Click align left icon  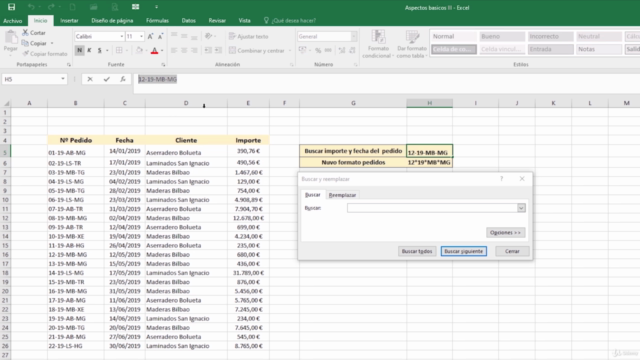point(174,50)
